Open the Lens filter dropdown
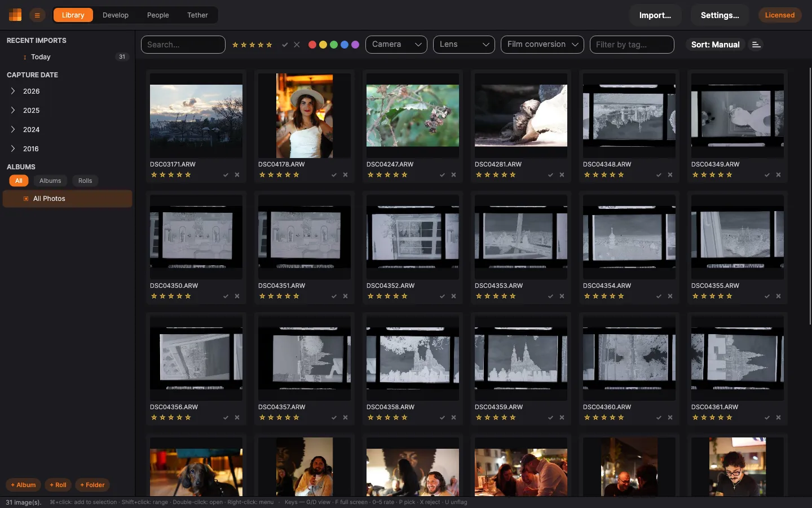The width and height of the screenshot is (812, 508). (464, 45)
